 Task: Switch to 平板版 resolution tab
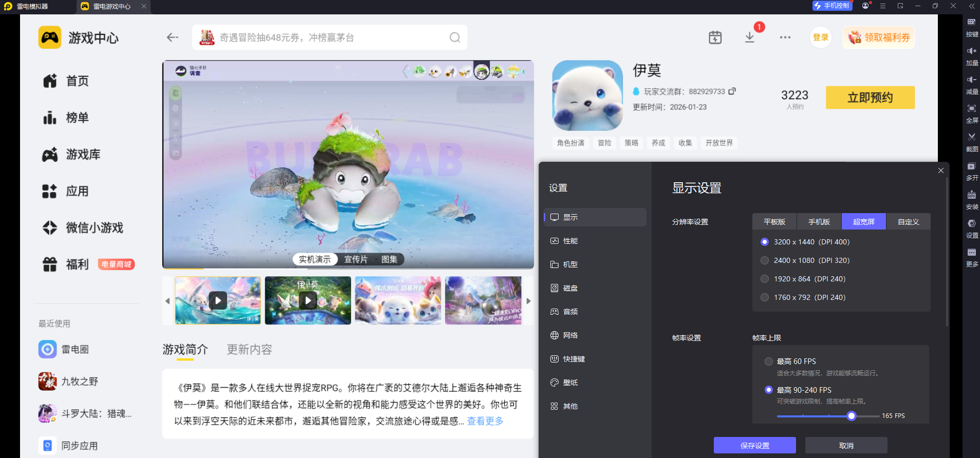click(774, 222)
